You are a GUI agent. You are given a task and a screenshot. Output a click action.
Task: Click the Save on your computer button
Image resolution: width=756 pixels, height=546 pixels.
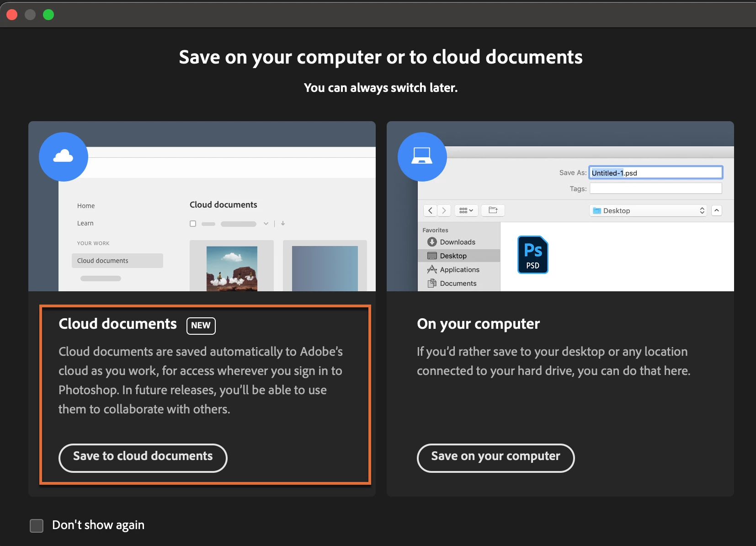click(495, 458)
